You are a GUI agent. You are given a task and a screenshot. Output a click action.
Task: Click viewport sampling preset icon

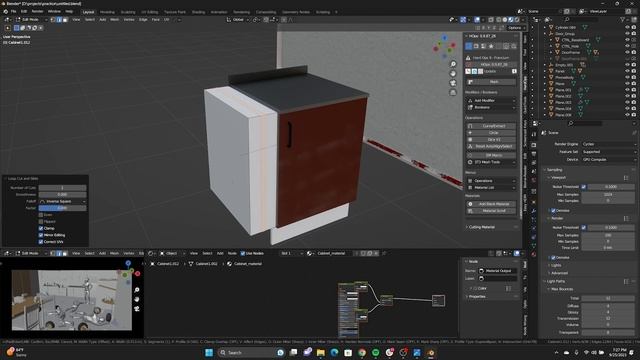(626, 178)
